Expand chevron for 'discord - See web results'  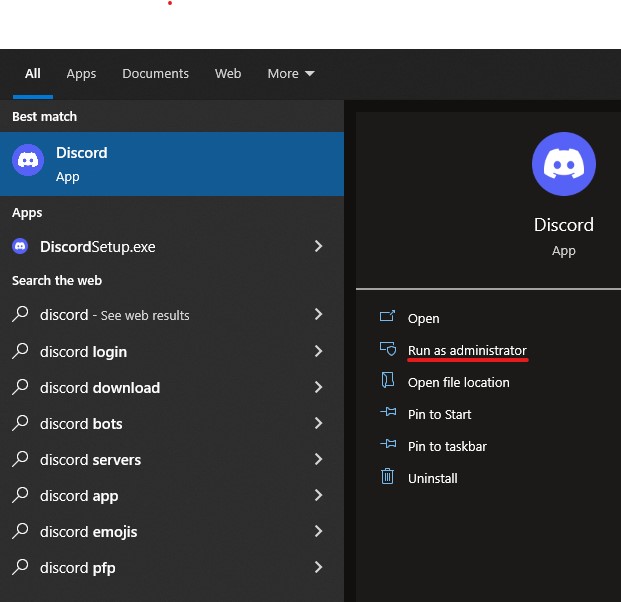318,314
